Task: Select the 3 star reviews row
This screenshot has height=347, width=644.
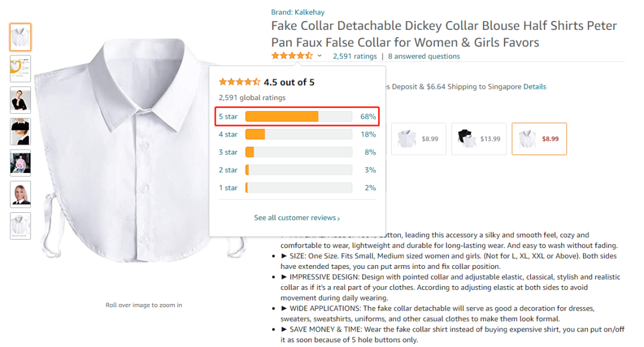Action: (228, 152)
